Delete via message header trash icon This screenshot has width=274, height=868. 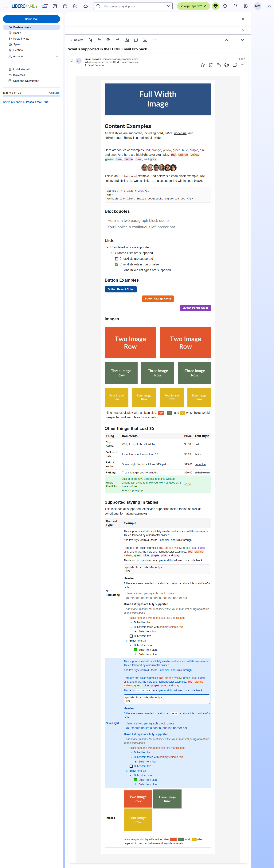tap(211, 65)
